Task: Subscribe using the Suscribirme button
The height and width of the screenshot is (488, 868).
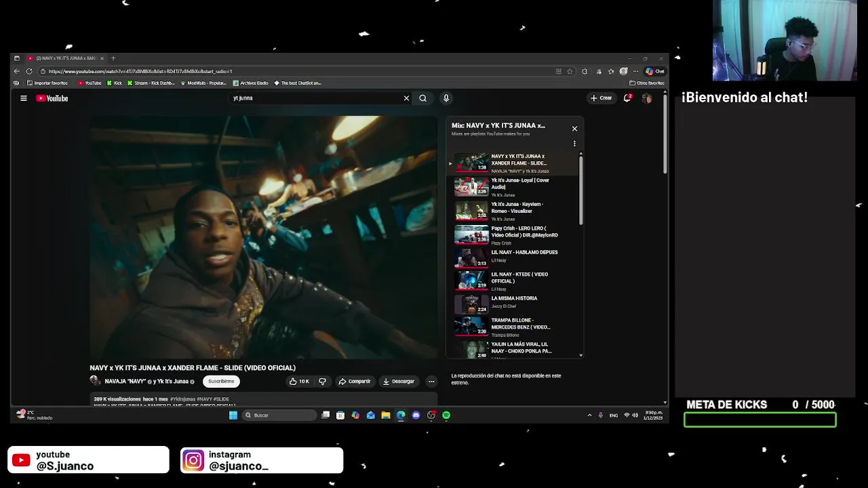Action: [221, 382]
